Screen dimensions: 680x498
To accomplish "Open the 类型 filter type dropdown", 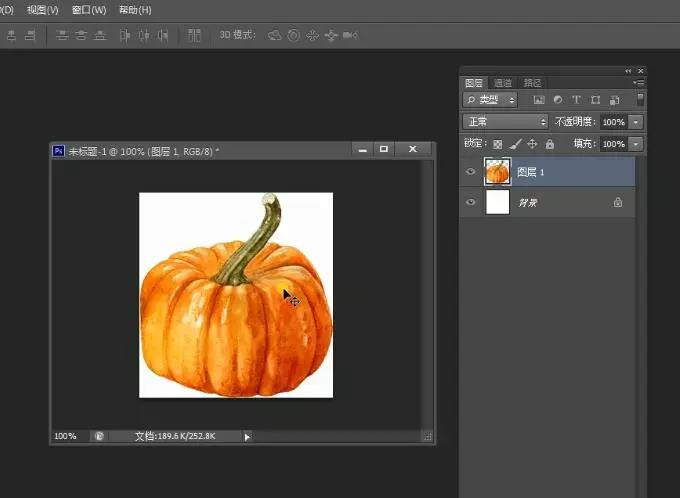I will 490,100.
